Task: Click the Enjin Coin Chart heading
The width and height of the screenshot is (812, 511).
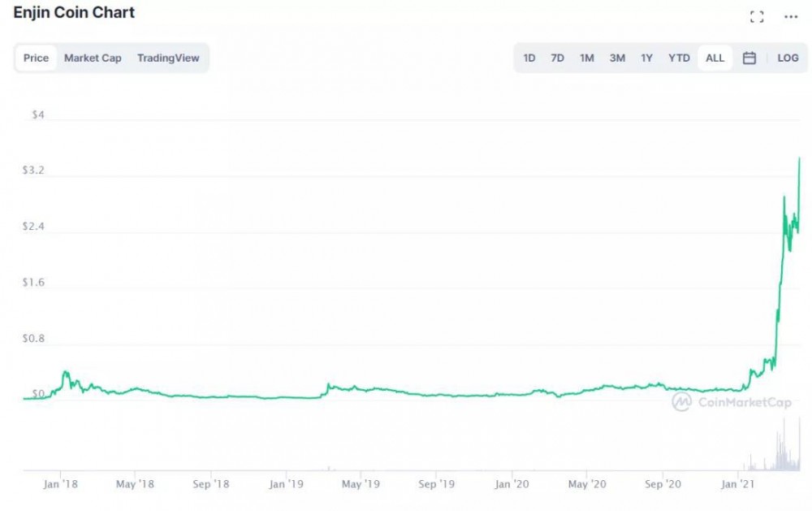Action: click(x=74, y=12)
